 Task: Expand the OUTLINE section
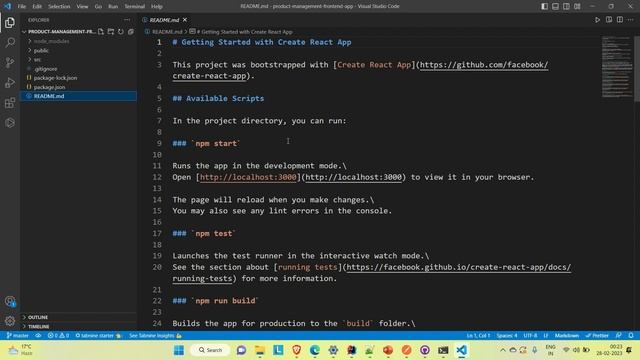[x=38, y=317]
